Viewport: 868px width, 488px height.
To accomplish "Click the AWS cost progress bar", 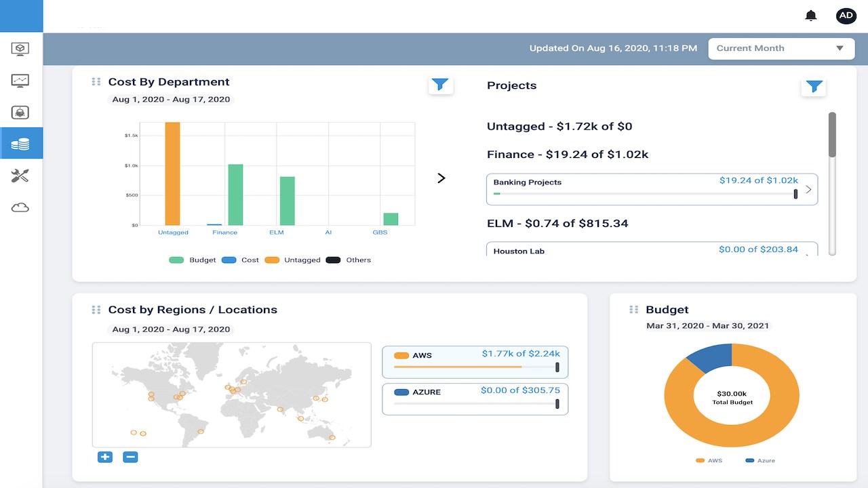I will coord(475,367).
